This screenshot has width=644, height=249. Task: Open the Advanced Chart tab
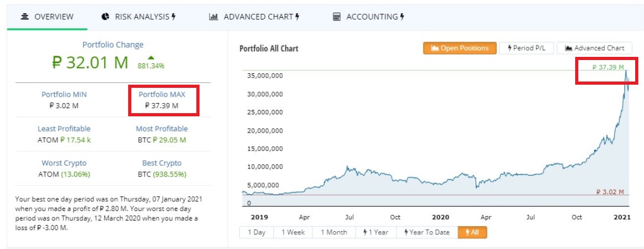[254, 17]
